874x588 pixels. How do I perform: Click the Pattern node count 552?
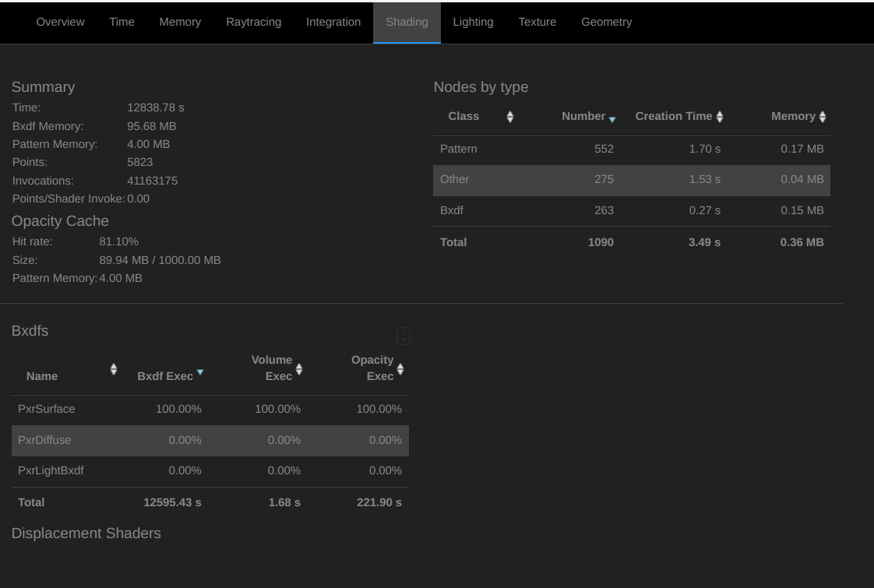point(604,149)
